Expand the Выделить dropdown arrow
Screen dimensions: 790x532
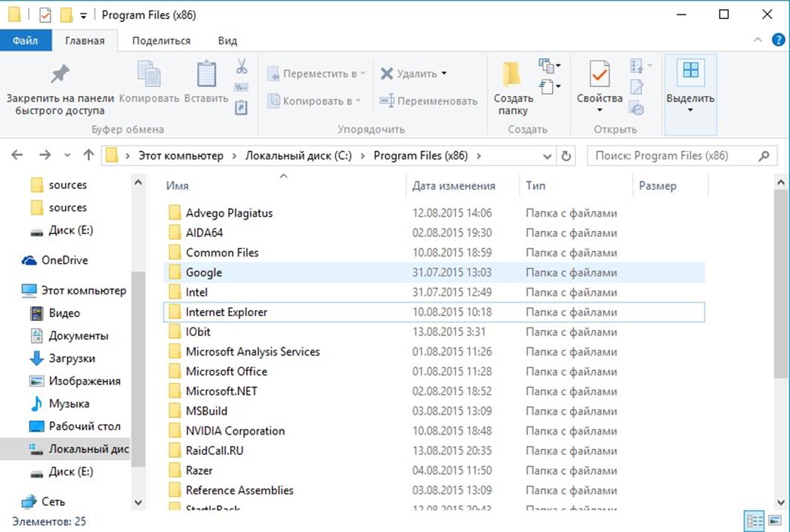(690, 110)
